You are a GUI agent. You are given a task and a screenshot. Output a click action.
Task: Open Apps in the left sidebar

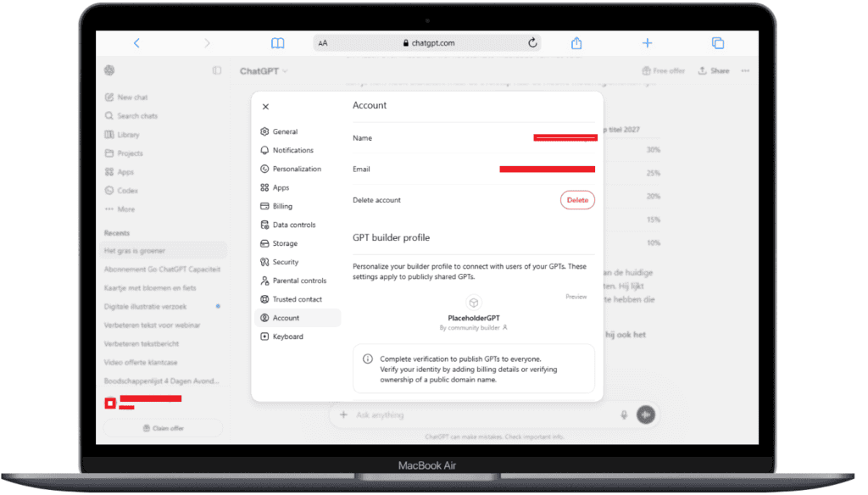(x=120, y=172)
